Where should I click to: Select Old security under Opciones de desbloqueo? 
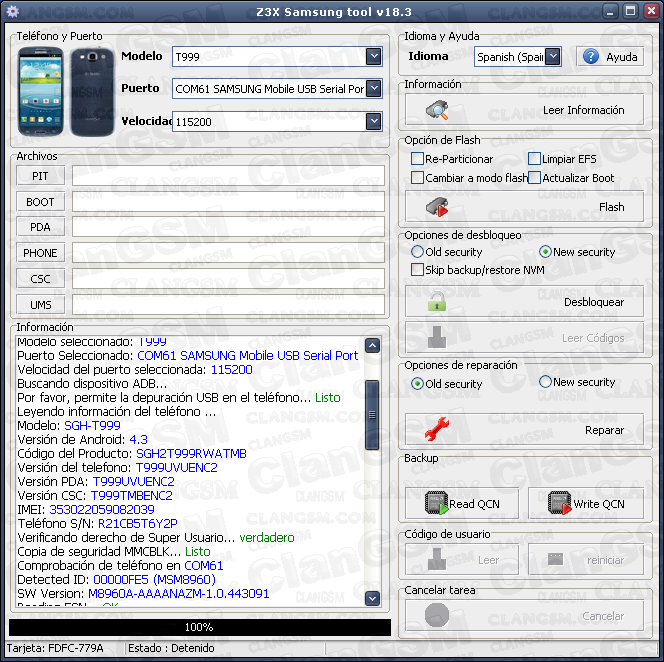pyautogui.click(x=417, y=252)
